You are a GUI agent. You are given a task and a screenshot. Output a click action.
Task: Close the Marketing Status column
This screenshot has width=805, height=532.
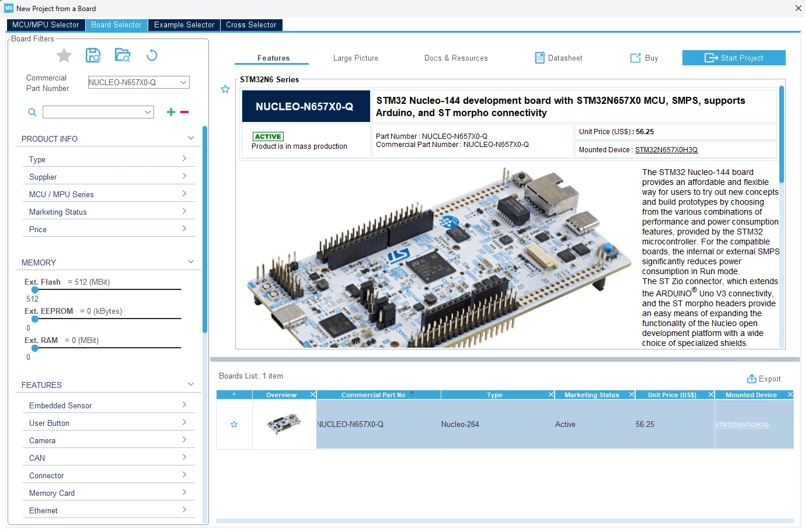[x=632, y=395]
